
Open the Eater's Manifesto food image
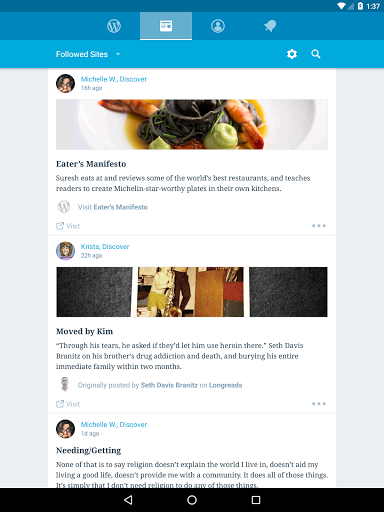192,125
